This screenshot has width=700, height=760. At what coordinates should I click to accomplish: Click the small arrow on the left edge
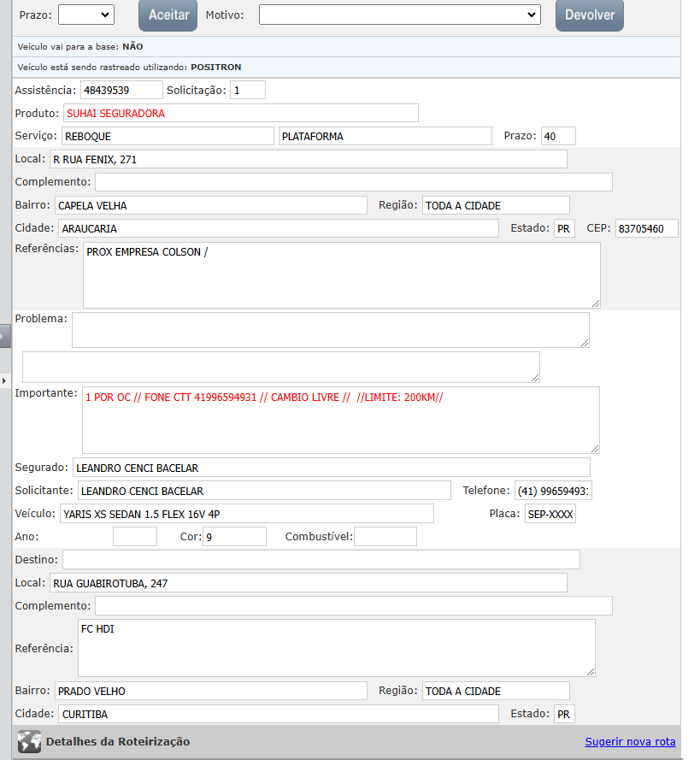pyautogui.click(x=4, y=380)
